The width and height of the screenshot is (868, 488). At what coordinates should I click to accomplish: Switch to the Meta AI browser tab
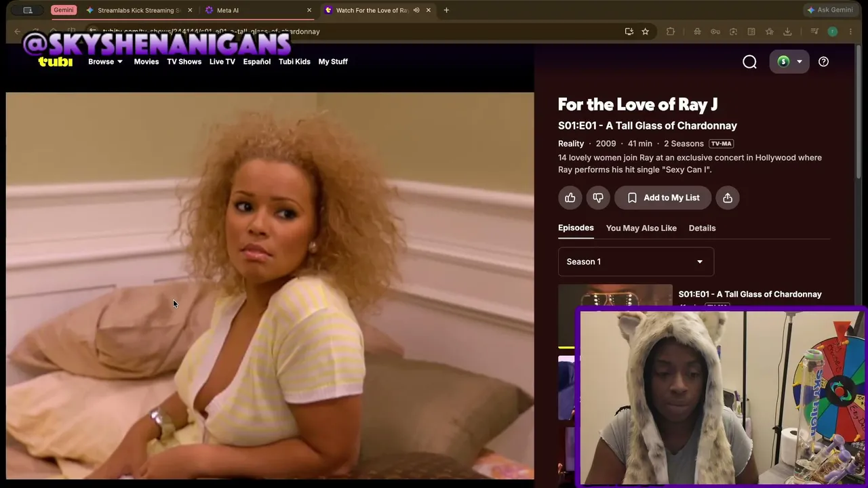tap(256, 10)
